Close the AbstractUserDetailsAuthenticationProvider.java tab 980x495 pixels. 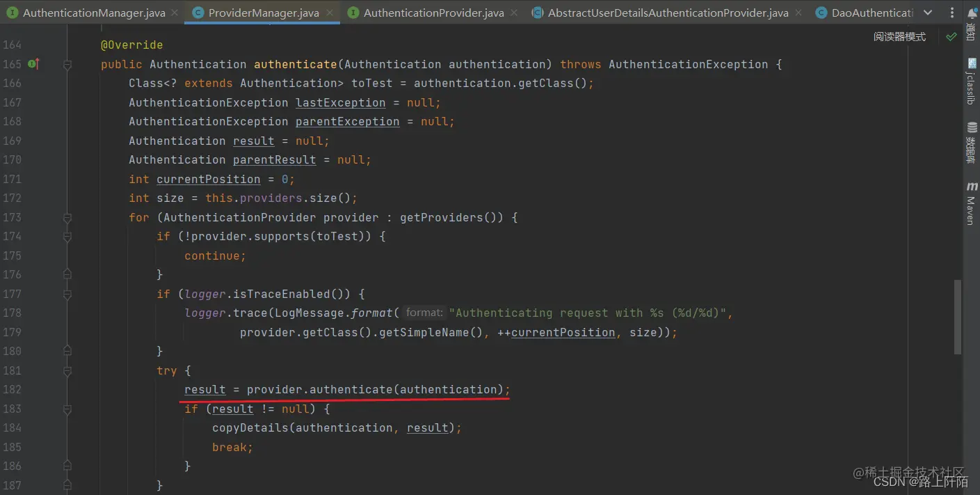click(799, 13)
